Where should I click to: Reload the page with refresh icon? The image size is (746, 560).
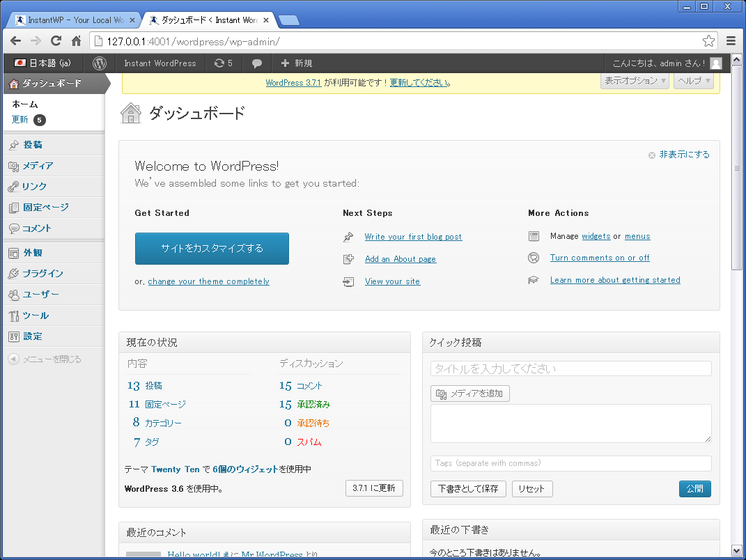coord(56,41)
